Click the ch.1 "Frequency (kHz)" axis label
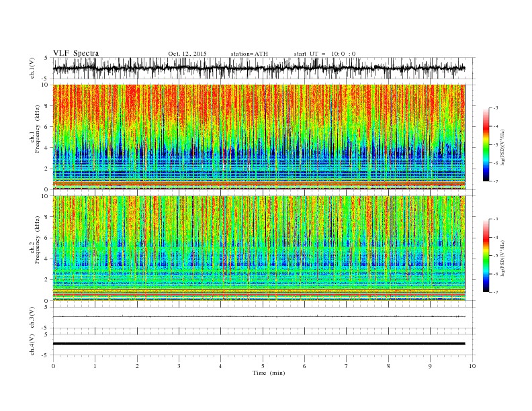532x411 pixels. (x=38, y=129)
